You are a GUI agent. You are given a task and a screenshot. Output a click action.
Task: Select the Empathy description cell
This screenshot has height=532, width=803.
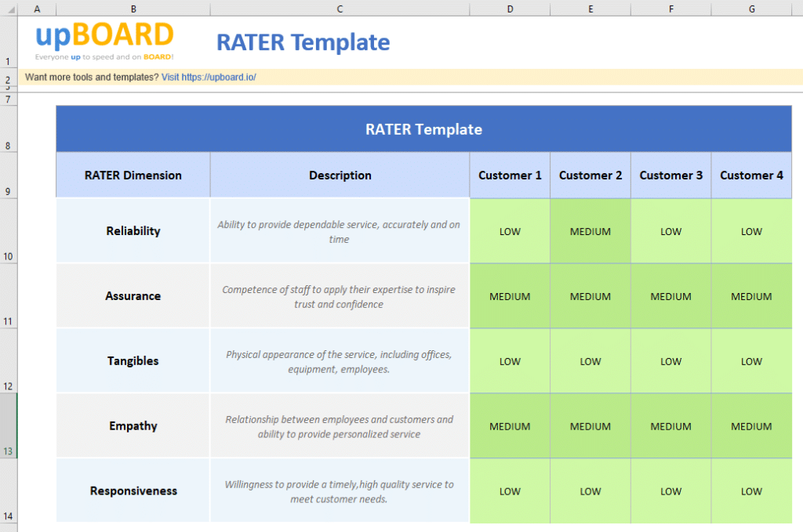click(340, 425)
